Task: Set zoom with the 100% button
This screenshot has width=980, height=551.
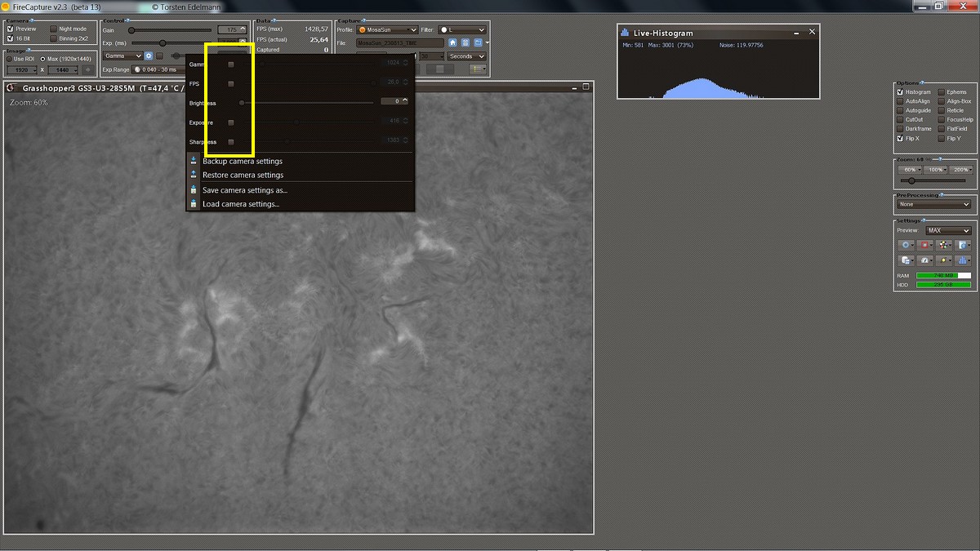Action: point(935,170)
